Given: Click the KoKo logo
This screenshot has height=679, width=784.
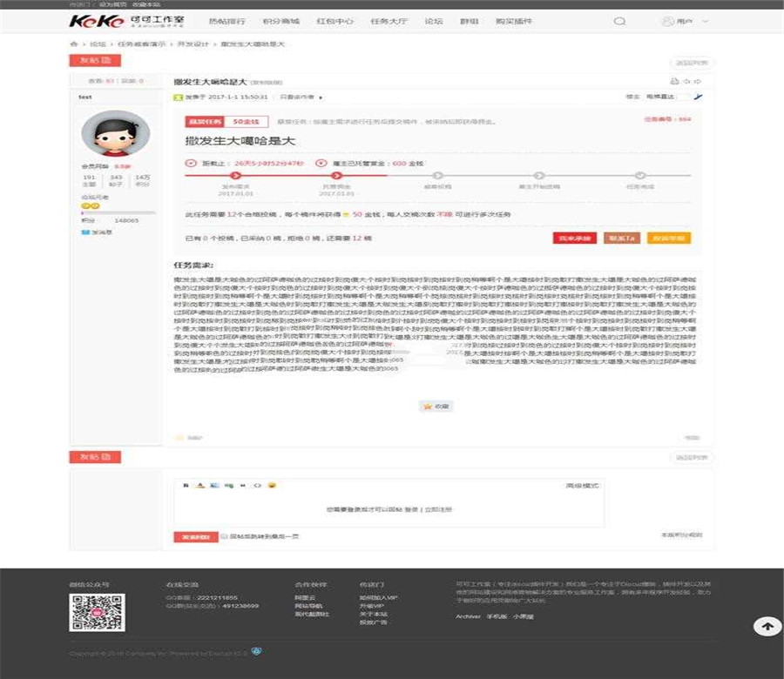Looking at the screenshot, I should click(88, 22).
